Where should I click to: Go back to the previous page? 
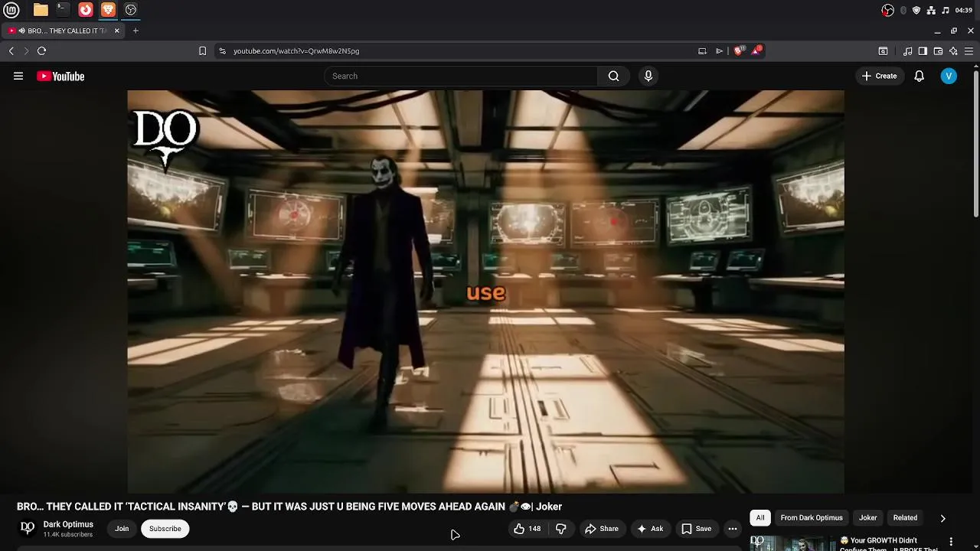coord(11,51)
